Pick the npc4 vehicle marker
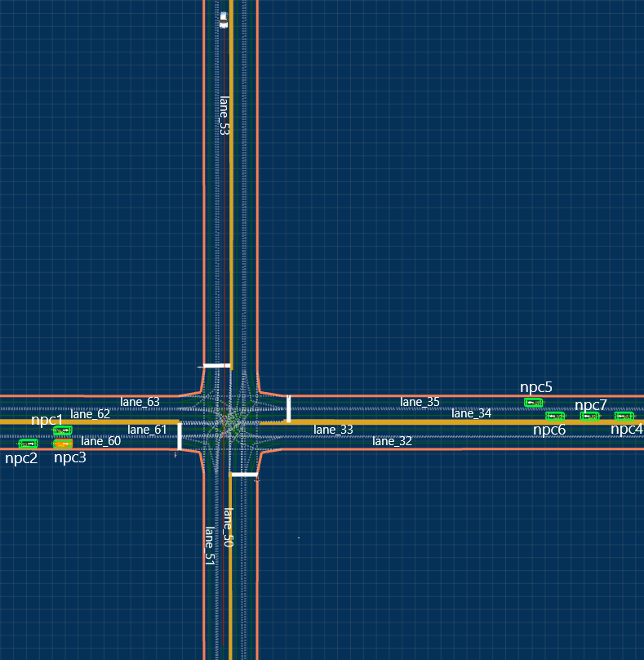644x660 pixels. click(624, 417)
